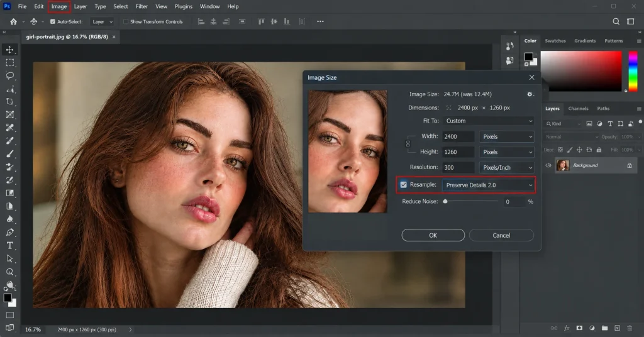Uncheck the Resample checkbox
This screenshot has height=337, width=644.
(x=404, y=185)
